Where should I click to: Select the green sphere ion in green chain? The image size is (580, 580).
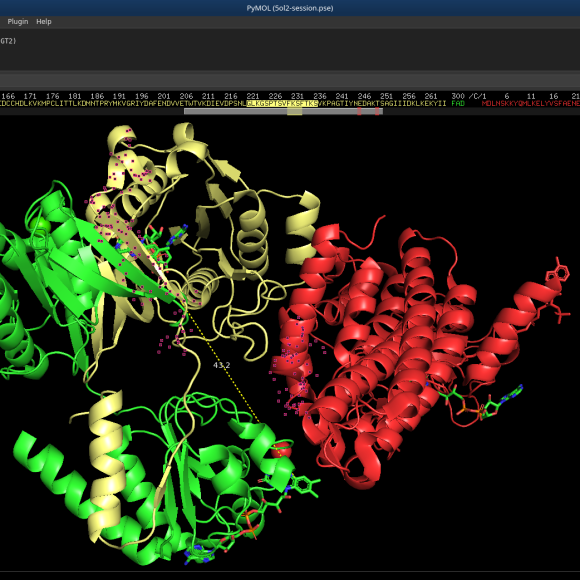(x=40, y=225)
